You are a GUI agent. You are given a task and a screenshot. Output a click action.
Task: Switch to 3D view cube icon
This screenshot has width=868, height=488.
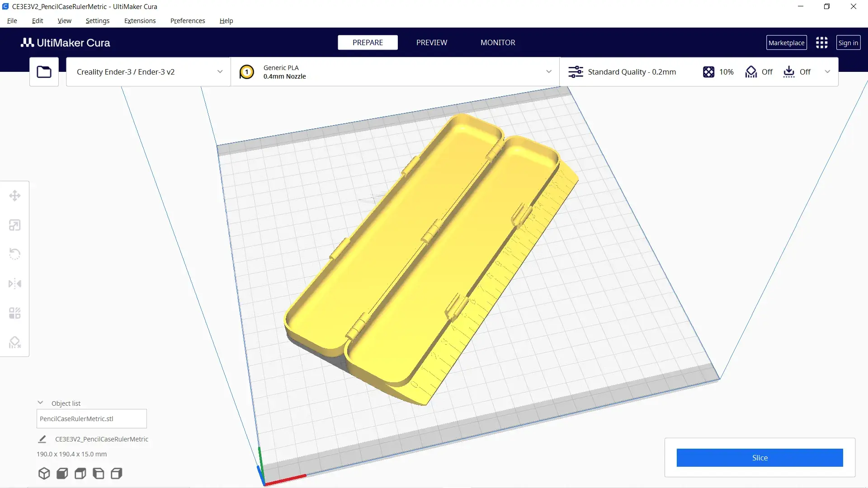(x=44, y=473)
